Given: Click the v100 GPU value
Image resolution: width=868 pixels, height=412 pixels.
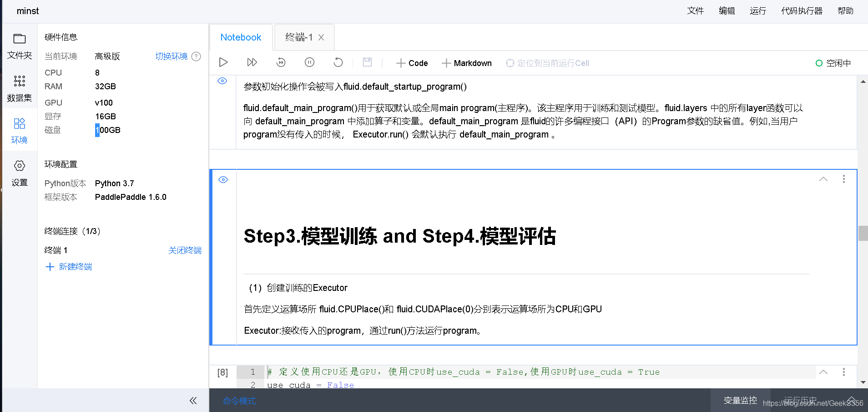Looking at the screenshot, I should (104, 103).
